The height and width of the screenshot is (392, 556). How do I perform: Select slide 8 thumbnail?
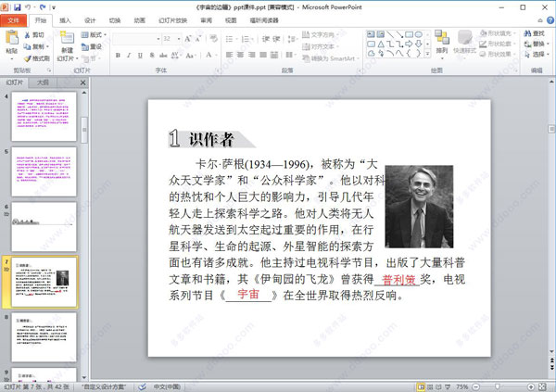click(44, 337)
